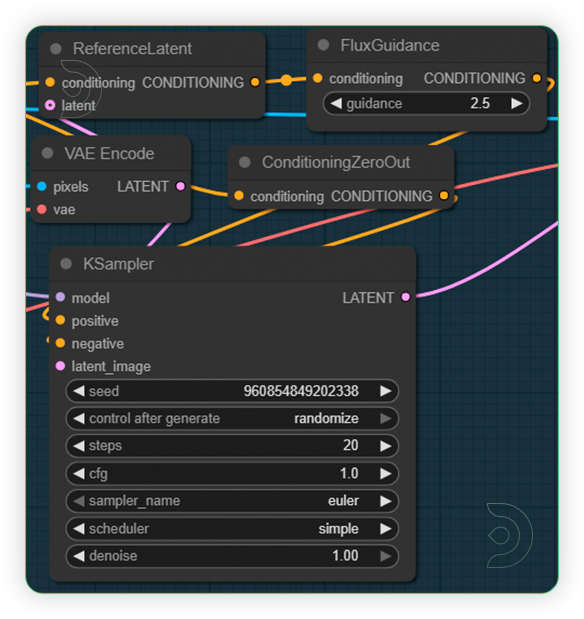Click the denoise value slider

232,556
